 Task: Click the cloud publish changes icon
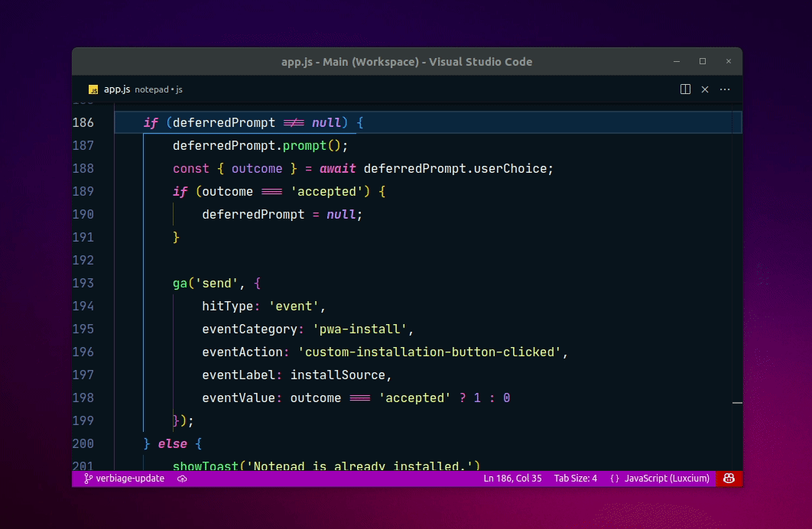pos(182,479)
